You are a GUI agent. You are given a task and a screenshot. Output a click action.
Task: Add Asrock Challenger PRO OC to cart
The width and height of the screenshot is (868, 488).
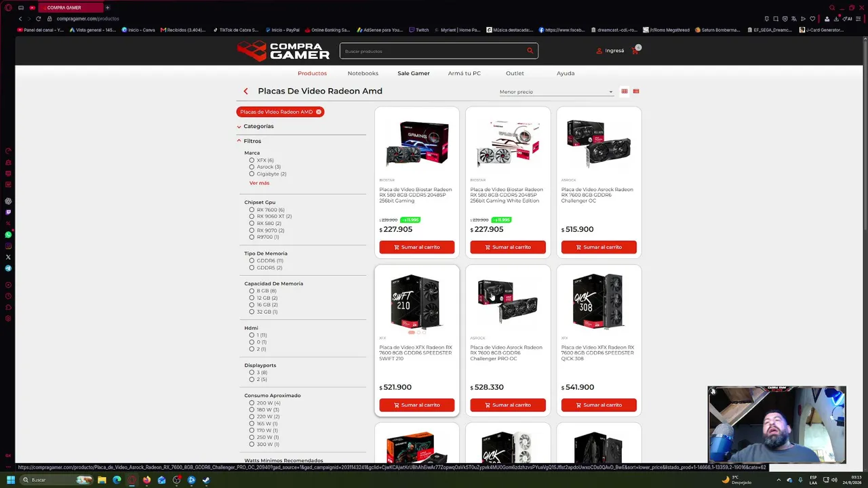click(x=508, y=405)
